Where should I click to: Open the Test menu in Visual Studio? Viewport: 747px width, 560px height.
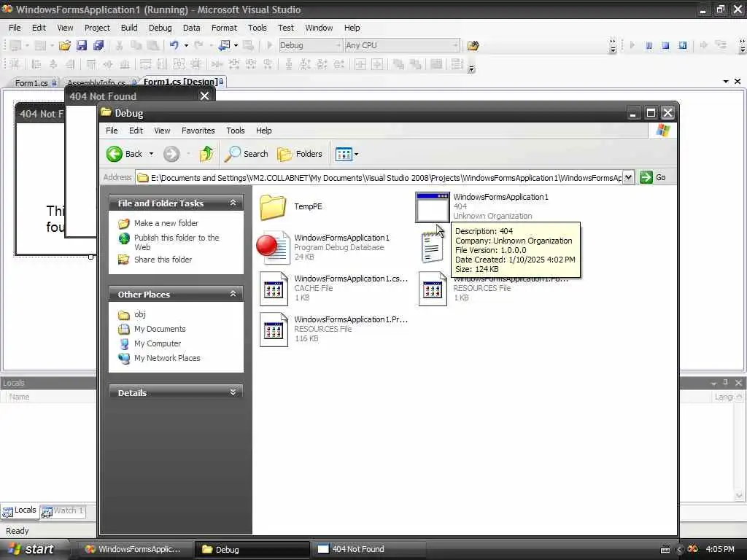[x=286, y=28]
